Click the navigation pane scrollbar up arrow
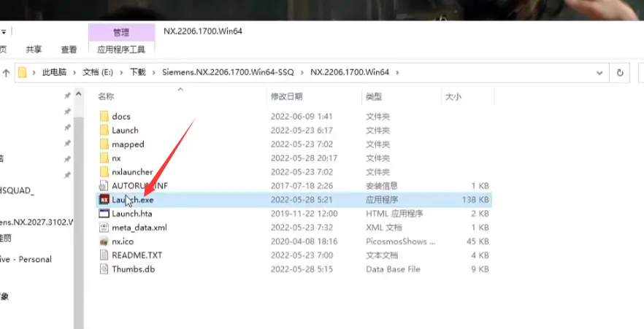This screenshot has height=329, width=644. (78, 94)
